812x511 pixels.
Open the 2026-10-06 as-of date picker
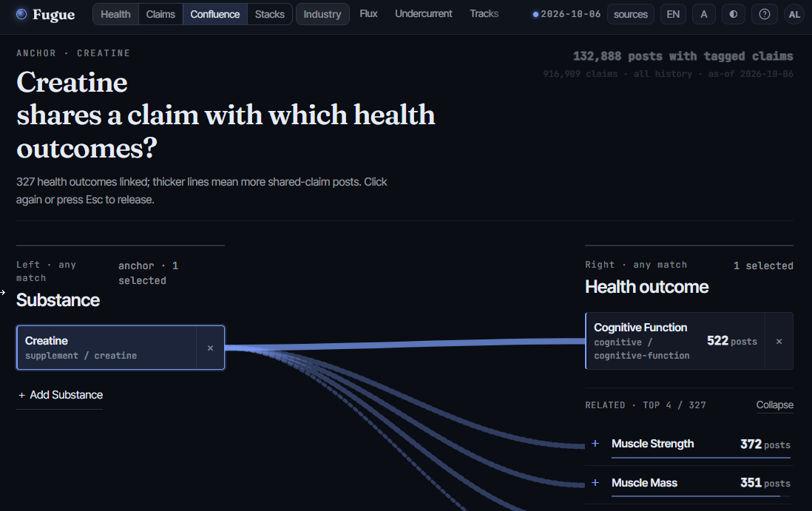(566, 14)
